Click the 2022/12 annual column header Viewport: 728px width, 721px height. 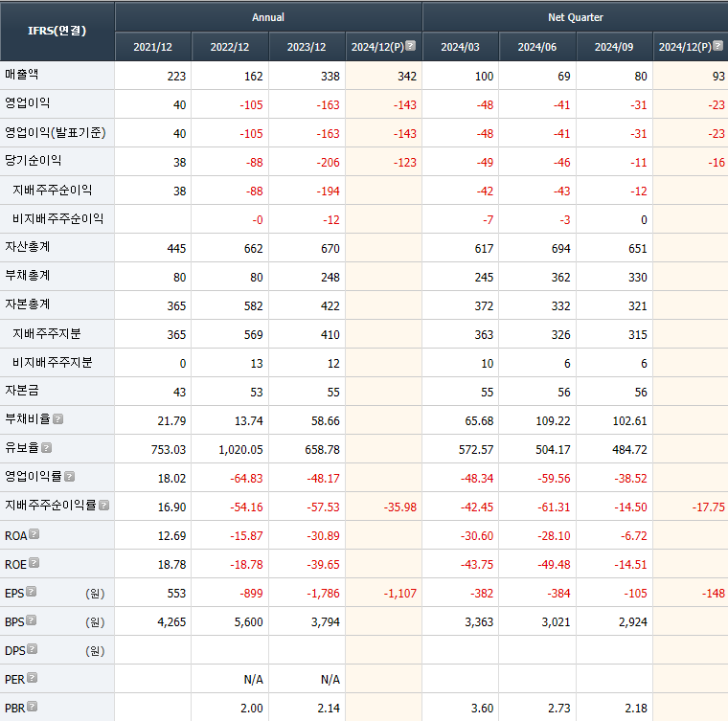coord(230,47)
